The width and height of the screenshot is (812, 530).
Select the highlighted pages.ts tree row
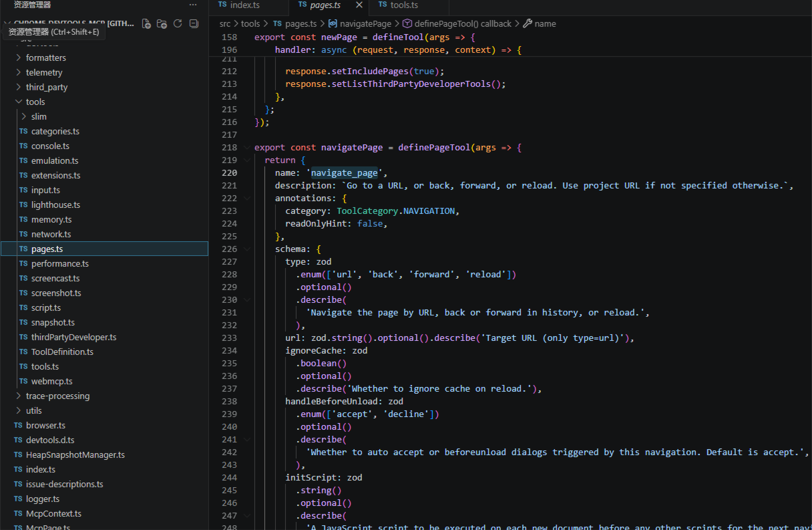[x=104, y=249]
